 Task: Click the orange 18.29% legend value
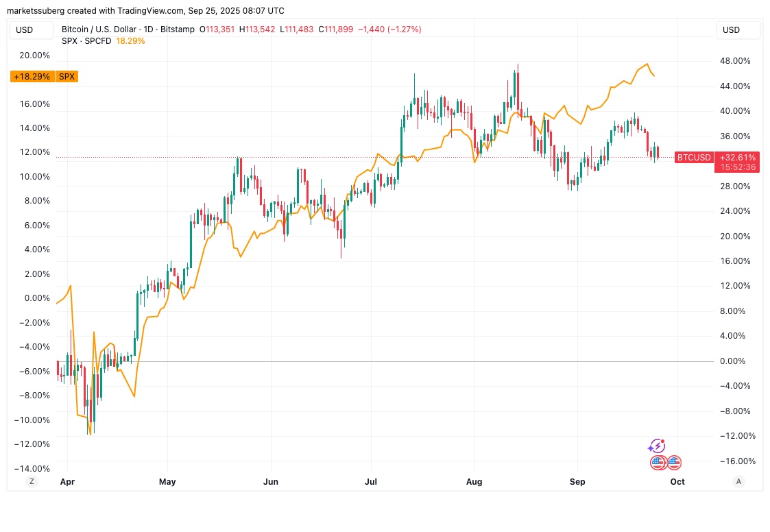point(131,40)
